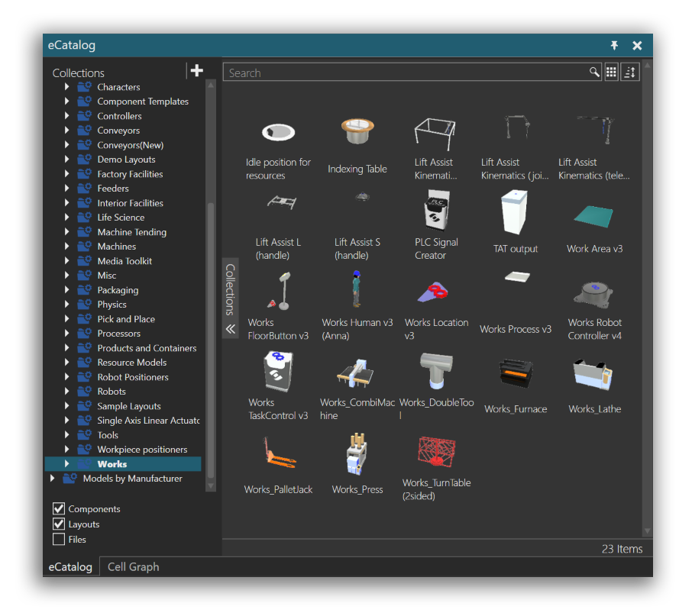Viewport: 692px width, 616px height.
Task: Expand the Tools collection arrow
Action: pyautogui.click(x=66, y=435)
